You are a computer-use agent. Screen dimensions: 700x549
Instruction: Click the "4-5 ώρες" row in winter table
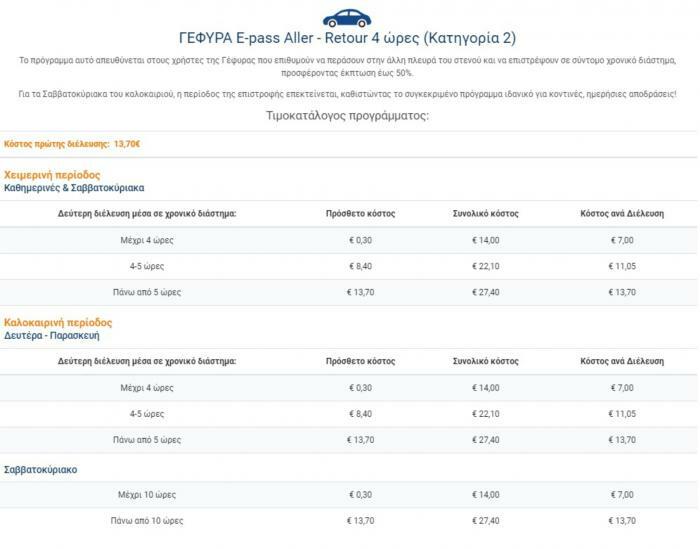coord(147,266)
